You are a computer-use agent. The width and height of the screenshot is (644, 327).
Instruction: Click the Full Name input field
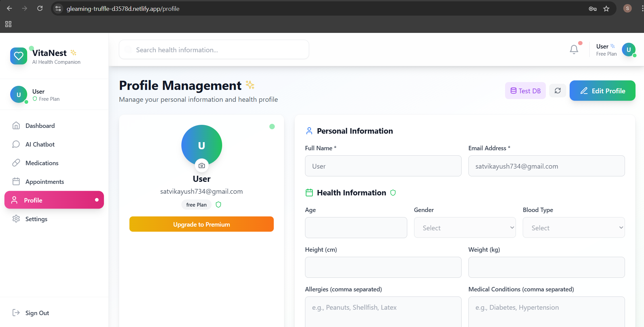(383, 166)
